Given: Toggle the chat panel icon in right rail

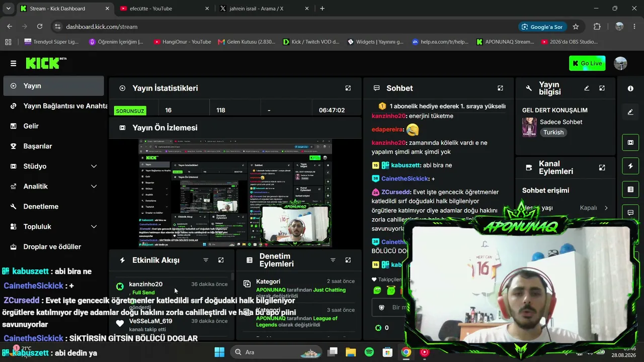Looking at the screenshot, I should point(630,212).
